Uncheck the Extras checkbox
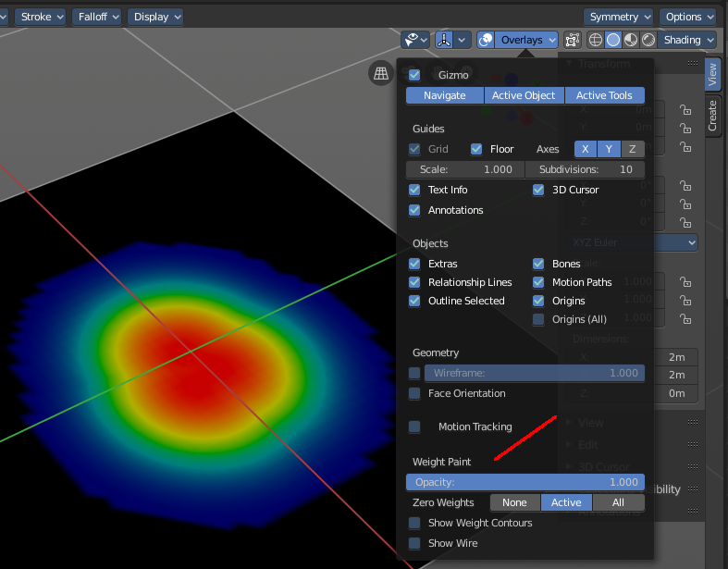 coord(414,264)
